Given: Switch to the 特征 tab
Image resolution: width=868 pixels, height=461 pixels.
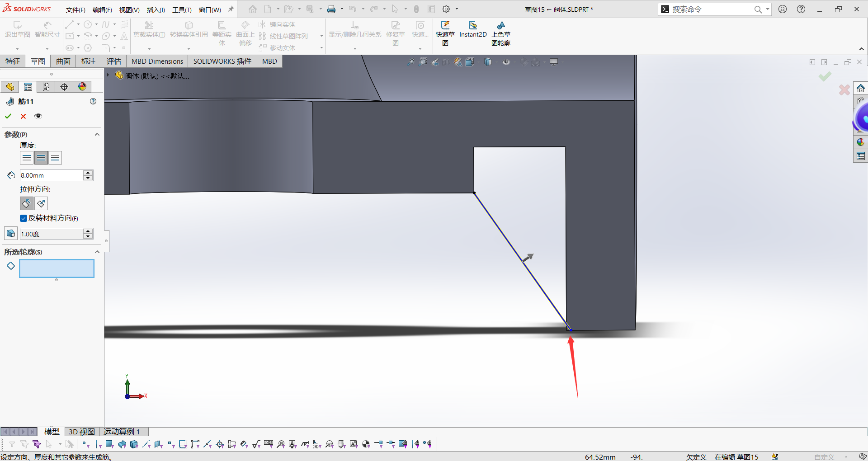Looking at the screenshot, I should (x=13, y=61).
